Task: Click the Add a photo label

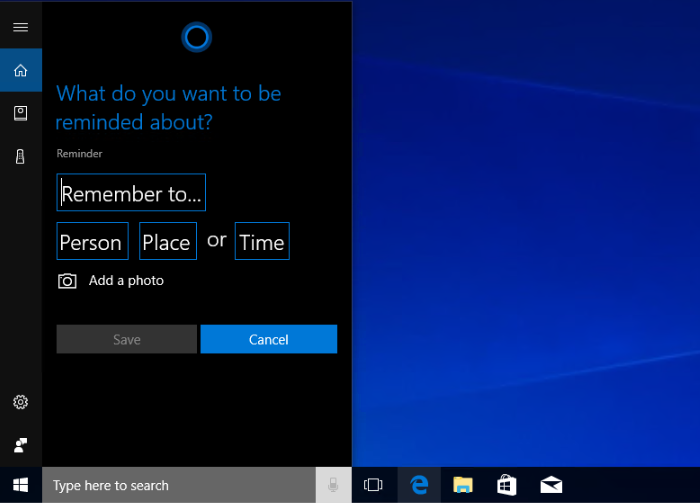Action: coord(126,280)
